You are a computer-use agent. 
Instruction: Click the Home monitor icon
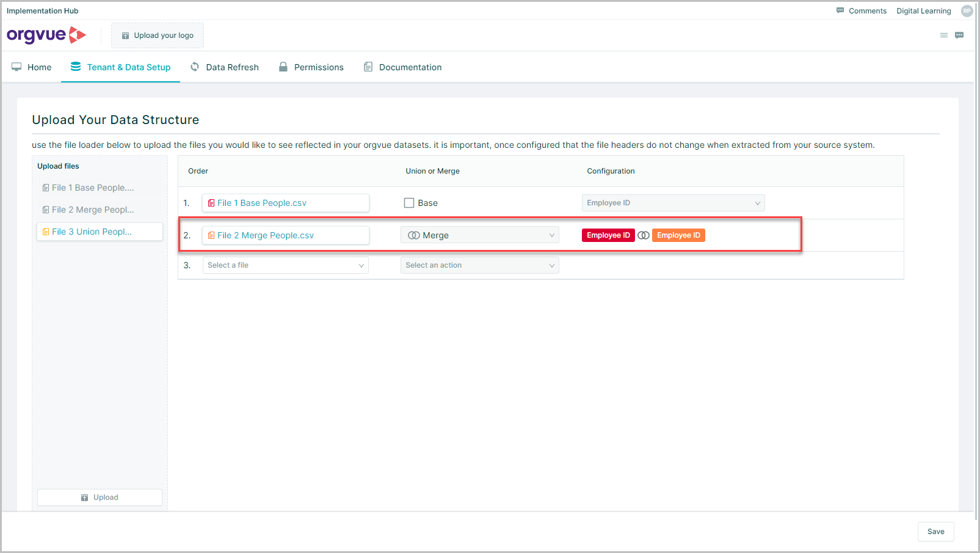[x=16, y=67]
